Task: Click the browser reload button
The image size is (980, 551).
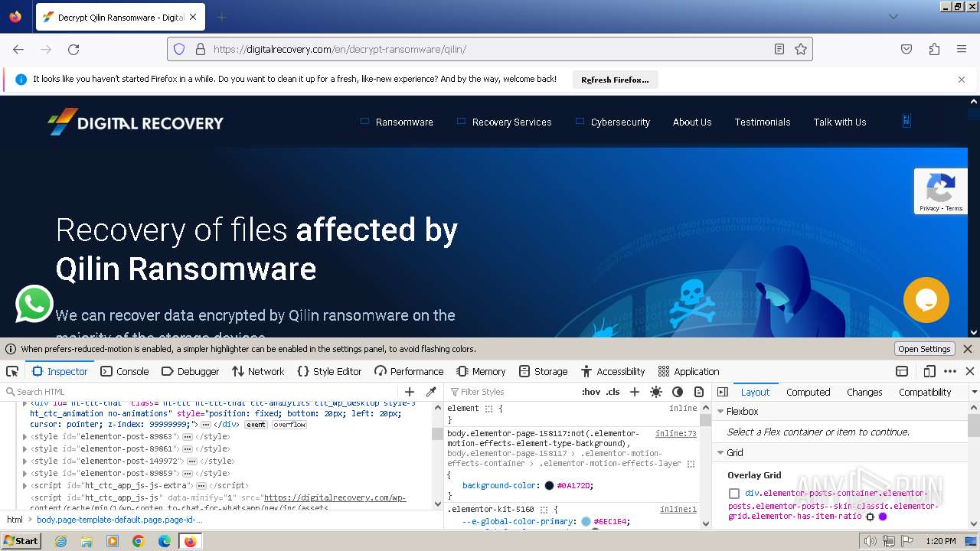Action: 73,49
